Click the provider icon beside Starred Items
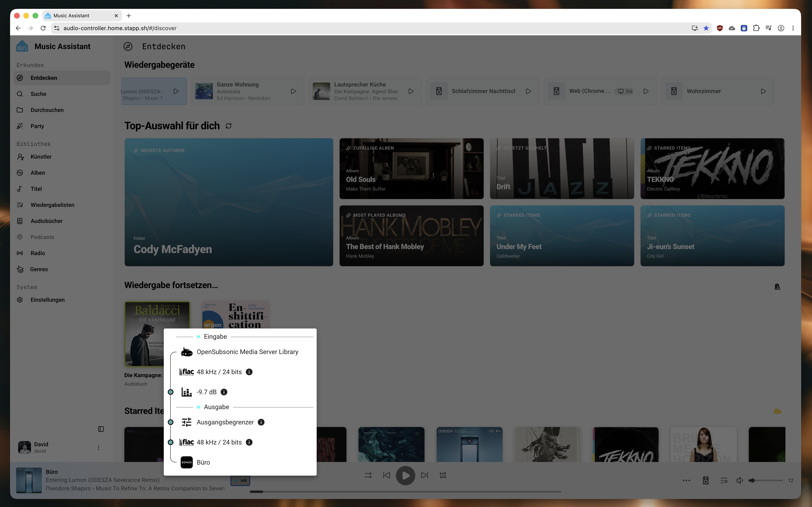Viewport: 812px width, 507px height. (x=777, y=411)
